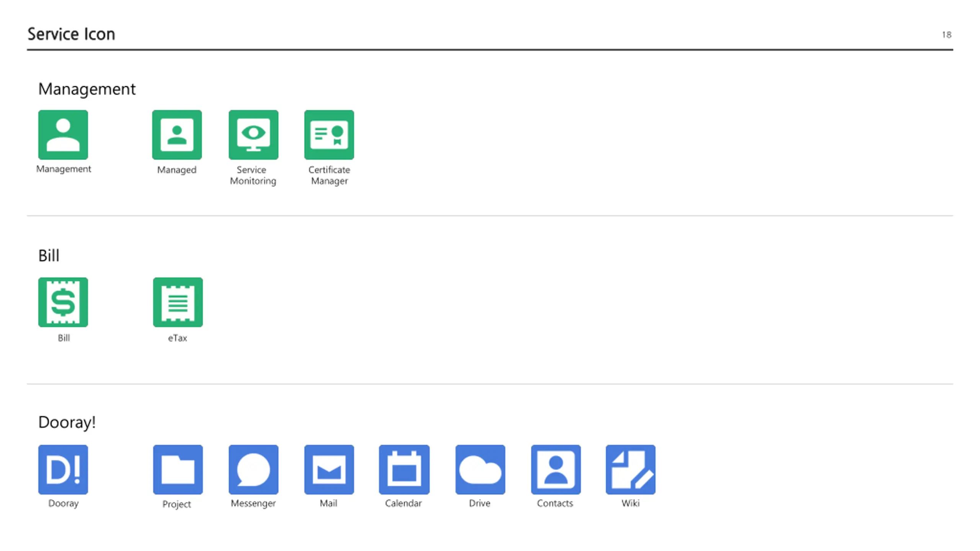This screenshot has width=980, height=551.
Task: Open the Wiki page-with-pencil icon
Action: coord(630,469)
